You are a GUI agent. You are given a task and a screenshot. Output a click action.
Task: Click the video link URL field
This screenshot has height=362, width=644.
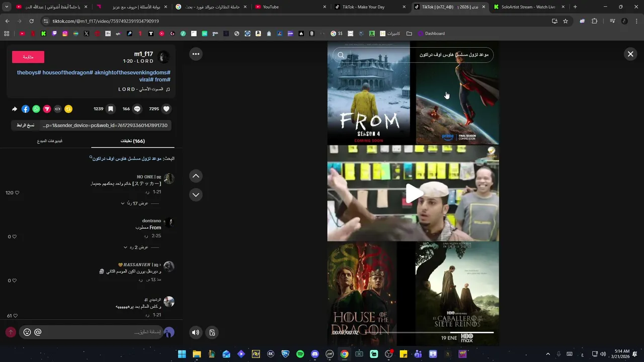tap(104, 125)
